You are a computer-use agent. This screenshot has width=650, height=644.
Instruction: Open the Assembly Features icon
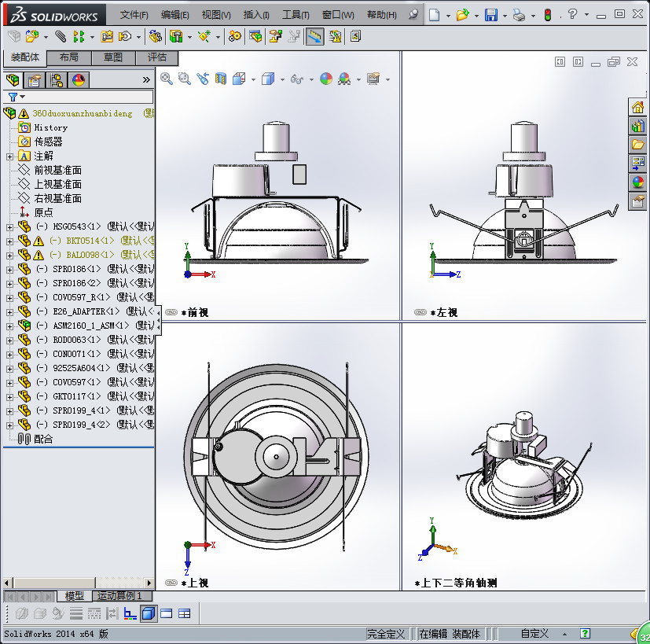[x=176, y=36]
